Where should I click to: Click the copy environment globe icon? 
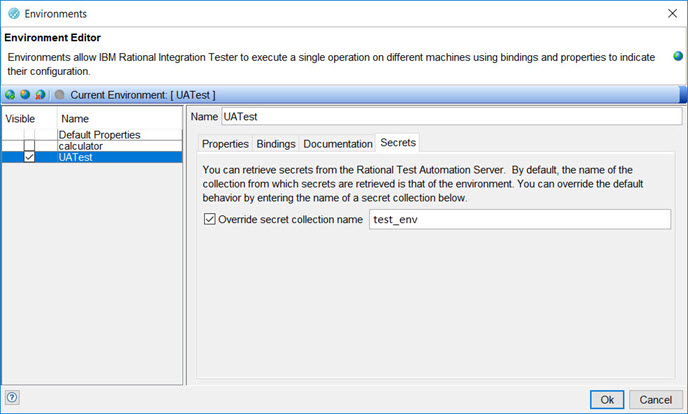point(25,95)
